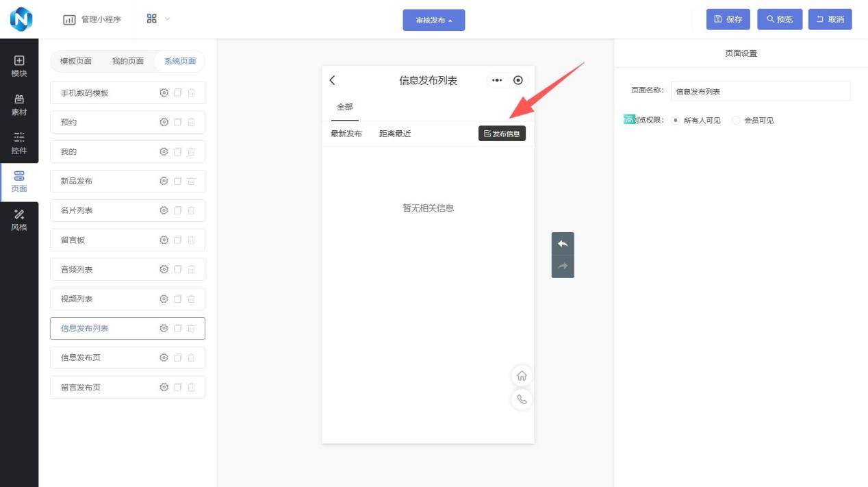868x487 pixels.
Task: Open the 风格 style panel
Action: [19, 220]
